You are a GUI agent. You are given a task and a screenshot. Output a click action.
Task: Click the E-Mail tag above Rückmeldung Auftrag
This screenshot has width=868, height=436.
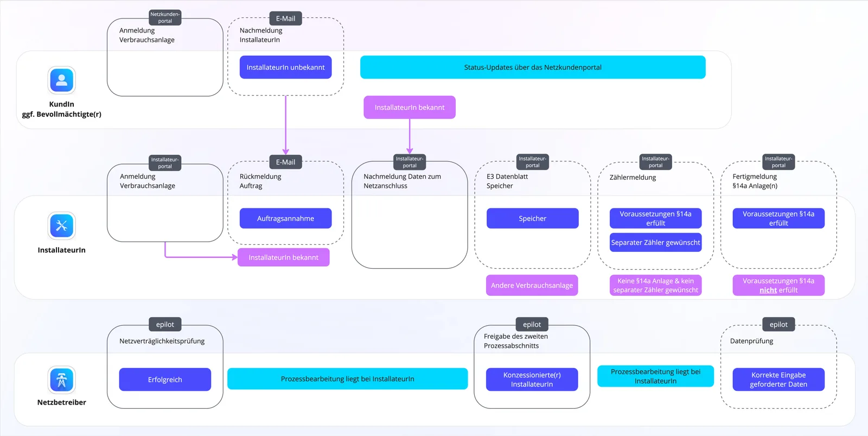point(285,162)
